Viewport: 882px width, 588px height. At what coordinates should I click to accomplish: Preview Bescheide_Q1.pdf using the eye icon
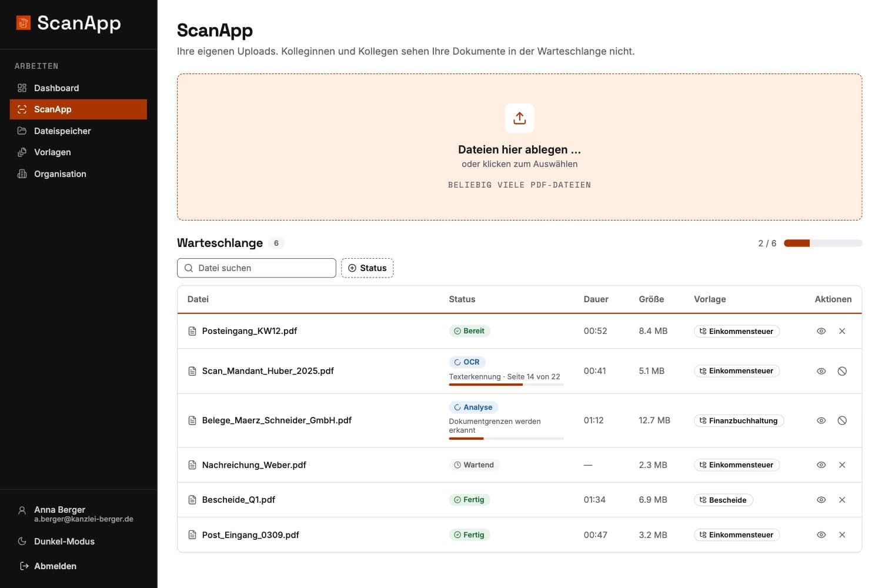click(x=821, y=500)
